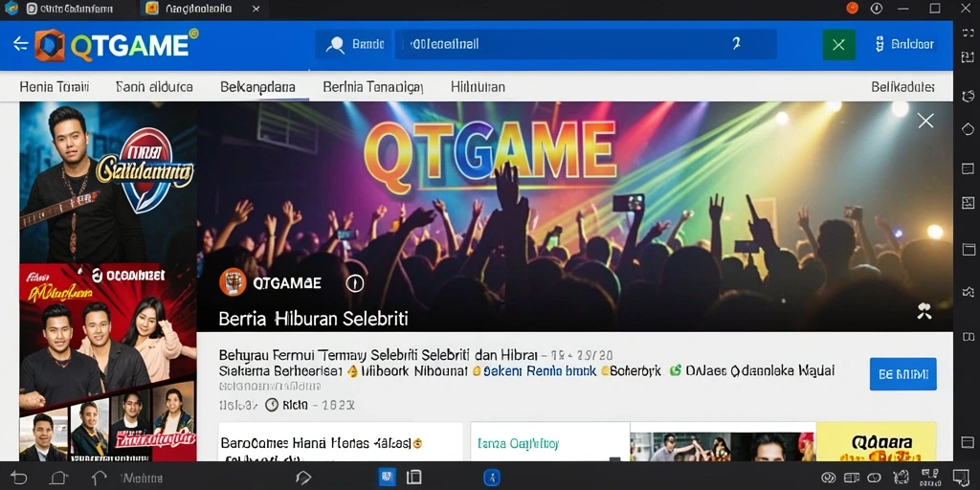Switch to the first browser tab
The width and height of the screenshot is (980, 490).
pyautogui.click(x=68, y=9)
